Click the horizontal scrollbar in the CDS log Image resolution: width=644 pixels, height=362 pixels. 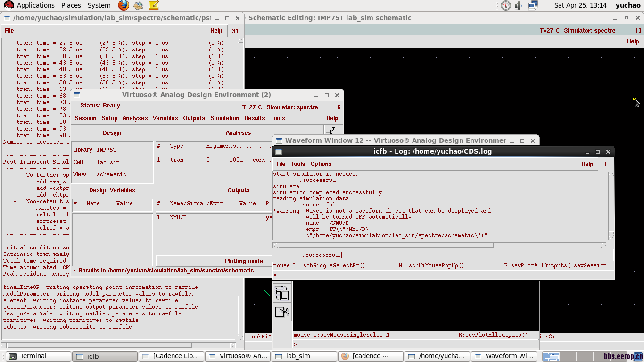[387, 246]
